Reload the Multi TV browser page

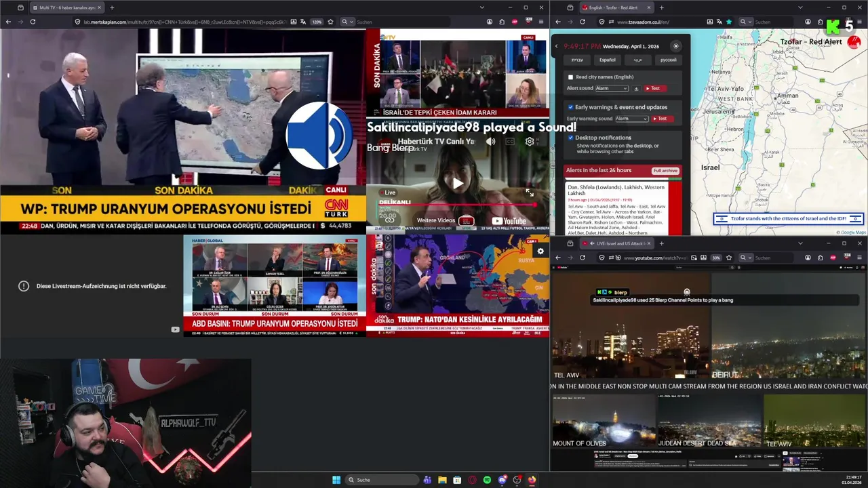[x=33, y=22]
